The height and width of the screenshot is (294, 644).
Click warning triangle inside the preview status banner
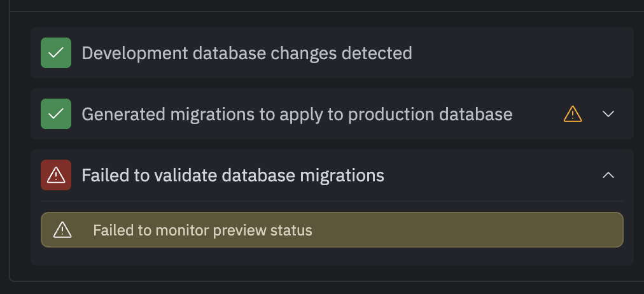pyautogui.click(x=62, y=230)
